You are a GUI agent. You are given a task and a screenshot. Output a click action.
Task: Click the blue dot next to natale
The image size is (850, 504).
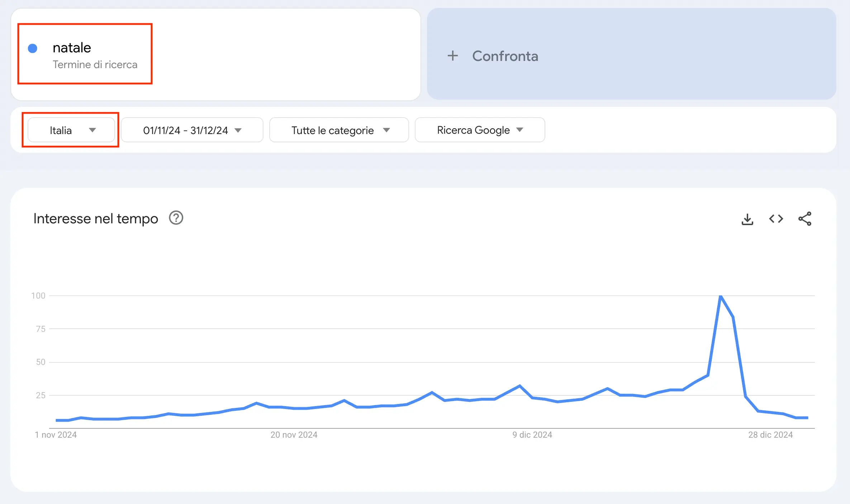(x=33, y=48)
